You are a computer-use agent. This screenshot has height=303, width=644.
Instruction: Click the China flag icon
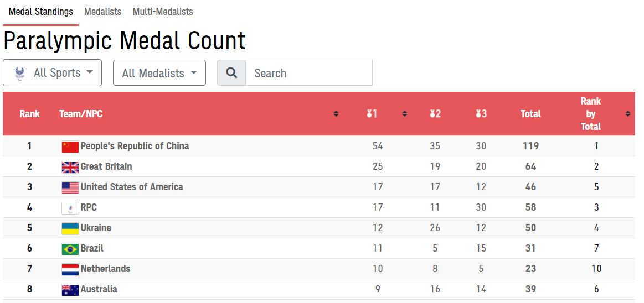pyautogui.click(x=70, y=147)
